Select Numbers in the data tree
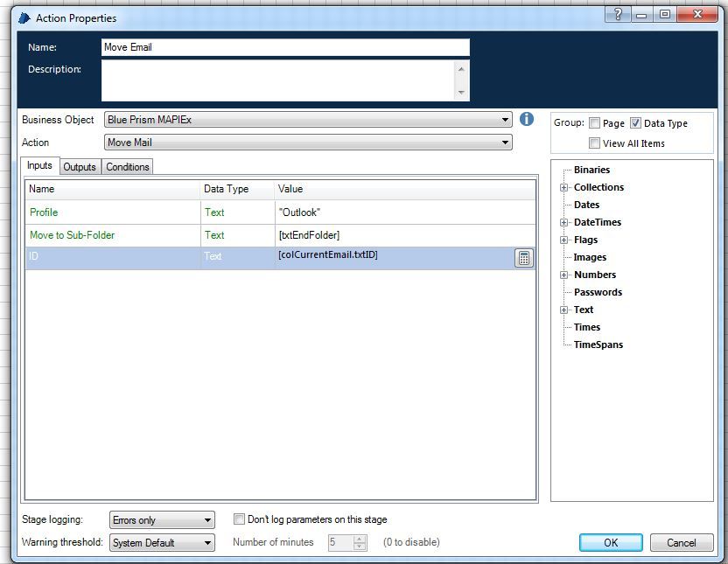 [x=595, y=275]
